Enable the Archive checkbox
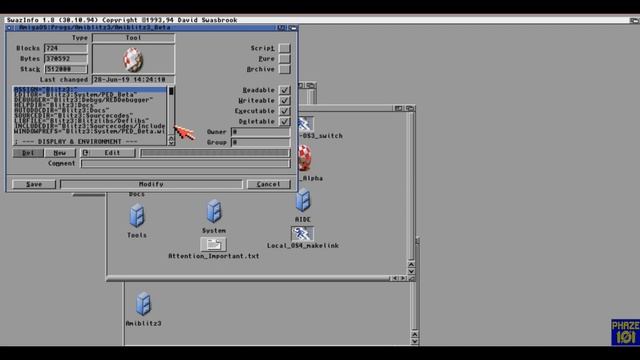The width and height of the screenshot is (640, 360). click(284, 69)
